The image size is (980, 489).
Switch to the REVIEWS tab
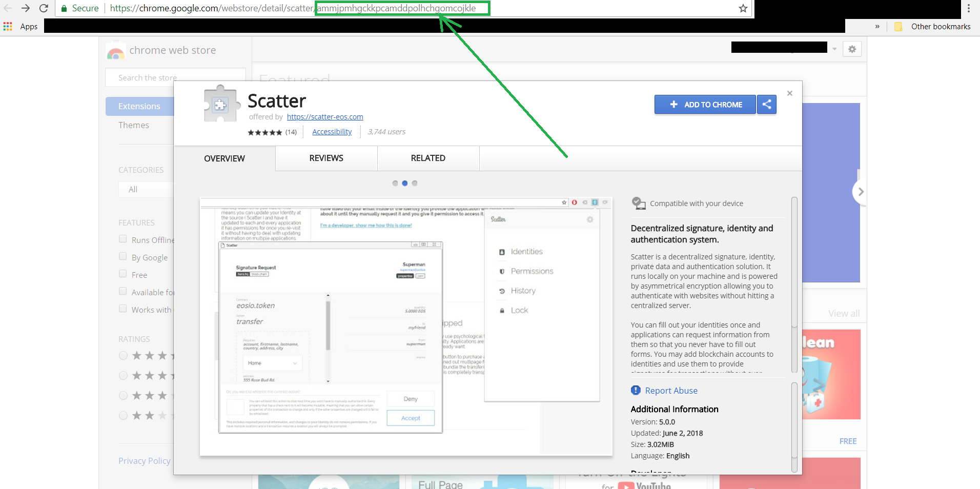tap(326, 158)
